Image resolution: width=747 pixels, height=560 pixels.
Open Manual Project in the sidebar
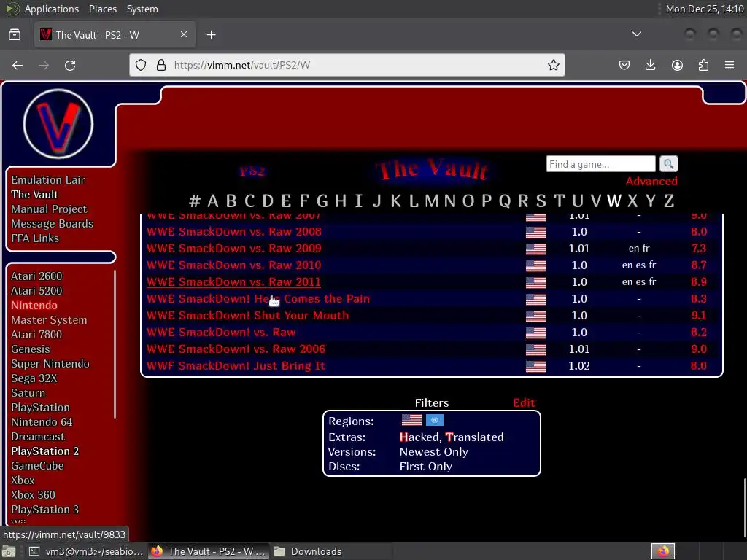tap(49, 209)
